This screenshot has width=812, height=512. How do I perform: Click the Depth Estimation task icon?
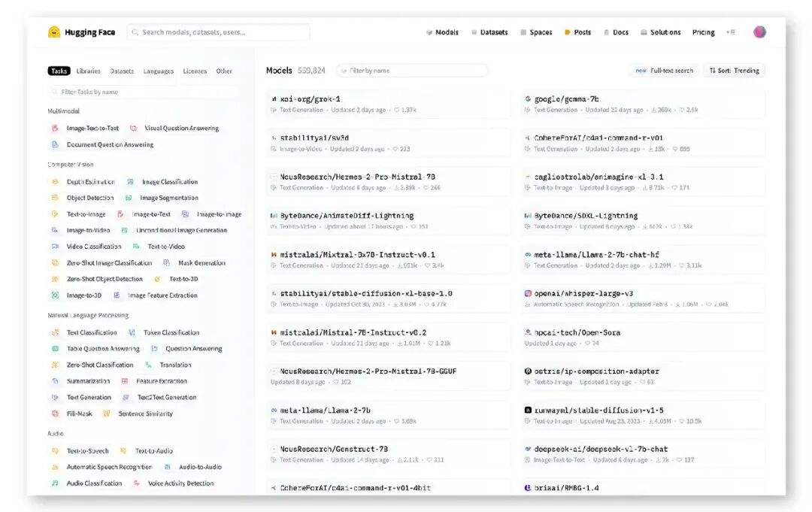[55, 182]
